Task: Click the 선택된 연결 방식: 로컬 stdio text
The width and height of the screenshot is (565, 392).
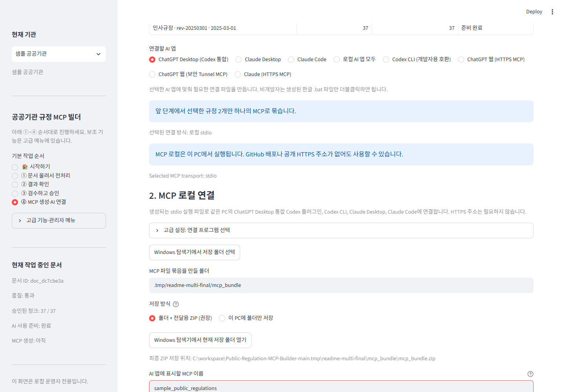Action: (180, 133)
